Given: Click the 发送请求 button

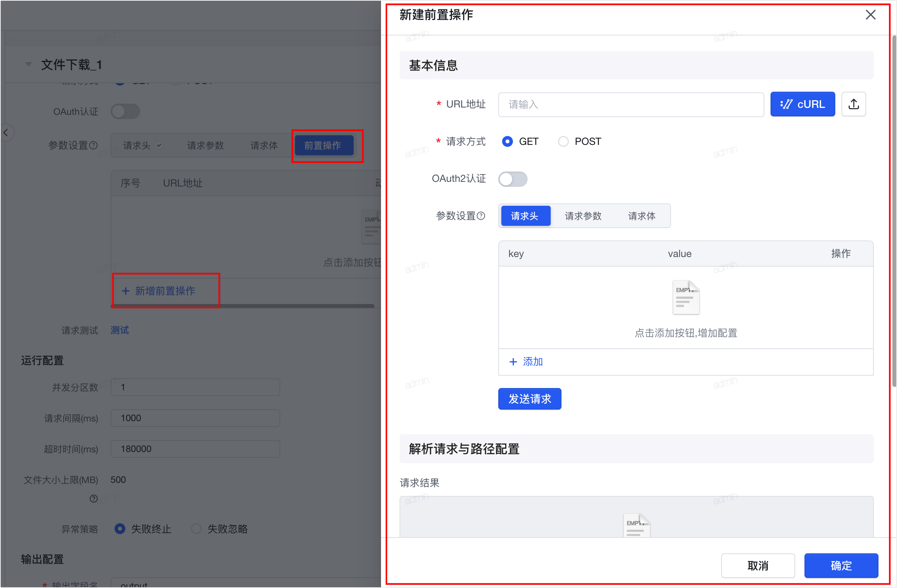Looking at the screenshot, I should [529, 399].
